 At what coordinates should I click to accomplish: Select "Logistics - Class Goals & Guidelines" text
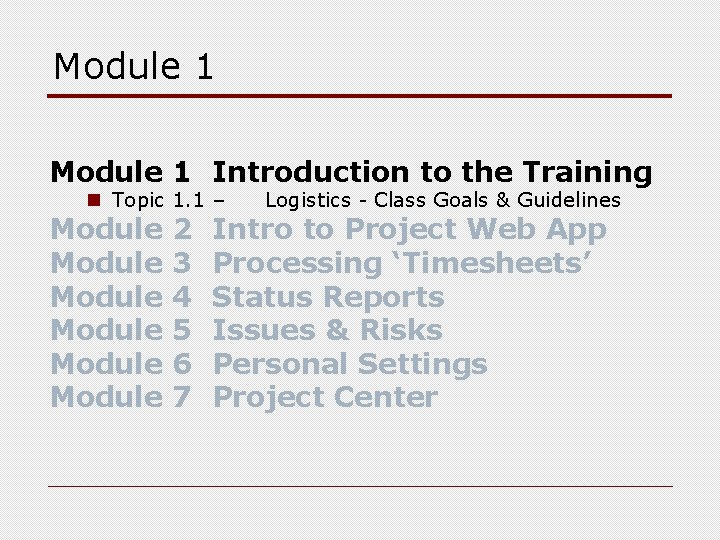pos(443,200)
